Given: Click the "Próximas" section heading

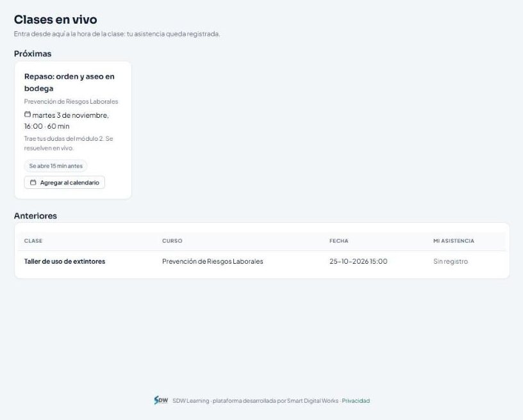Looking at the screenshot, I should pos(33,54).
